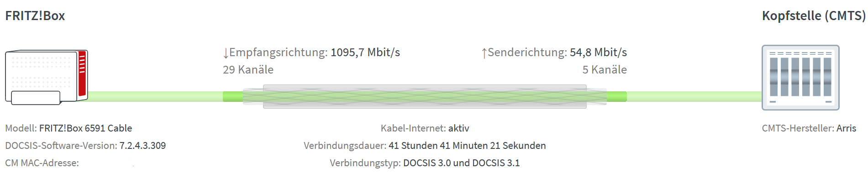Click the Kopfstelle (CMTS) heading
Viewport: 868px width, 174px height.
click(814, 16)
